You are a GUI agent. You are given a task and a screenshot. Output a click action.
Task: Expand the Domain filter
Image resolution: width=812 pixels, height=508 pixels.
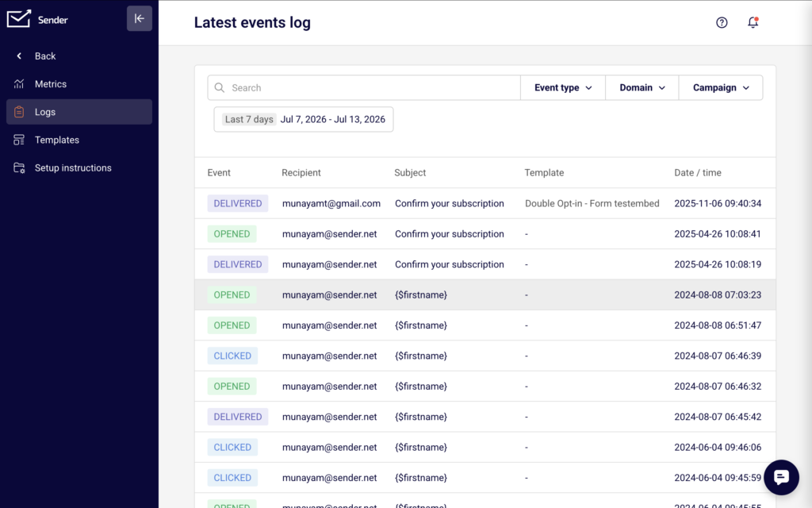coord(642,87)
